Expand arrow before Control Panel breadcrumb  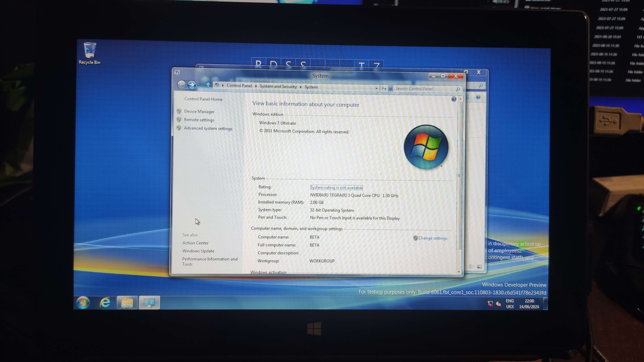pyautogui.click(x=223, y=85)
